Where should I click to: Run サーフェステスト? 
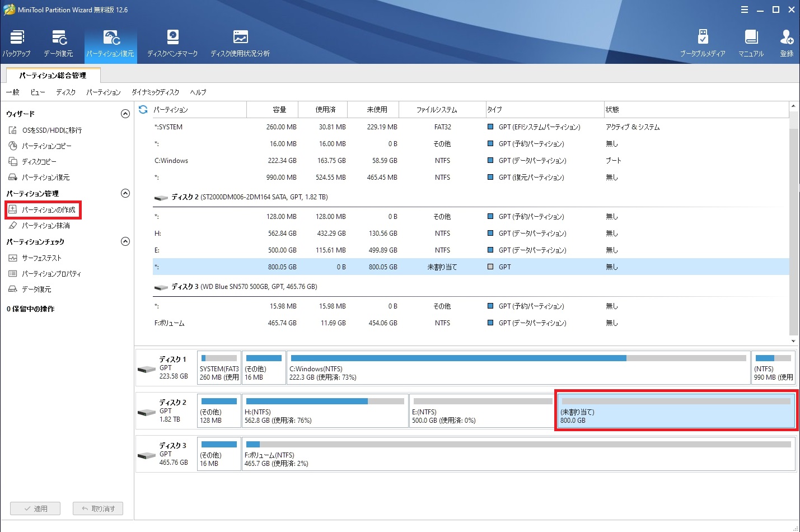pyautogui.click(x=35, y=258)
